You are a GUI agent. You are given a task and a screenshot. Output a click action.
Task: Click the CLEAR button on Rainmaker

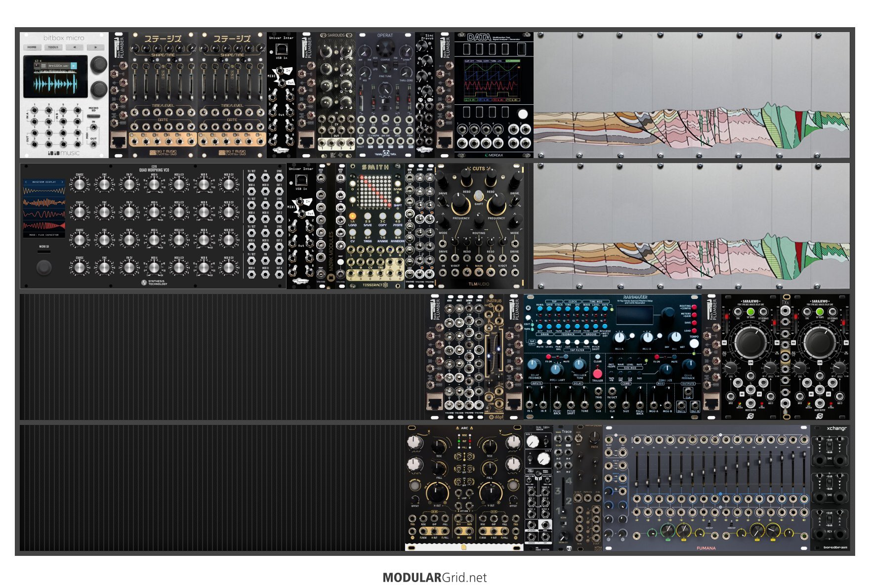598,357
